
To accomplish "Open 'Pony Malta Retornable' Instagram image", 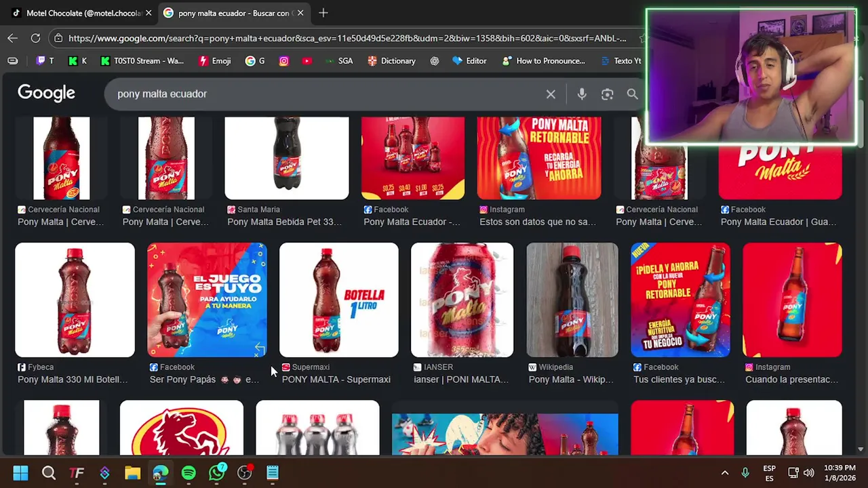I will point(539,158).
